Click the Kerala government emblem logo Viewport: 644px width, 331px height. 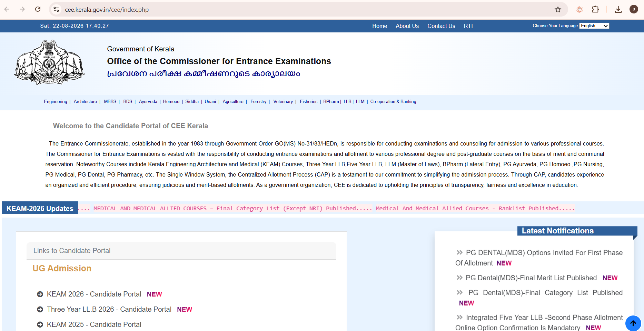pyautogui.click(x=50, y=62)
